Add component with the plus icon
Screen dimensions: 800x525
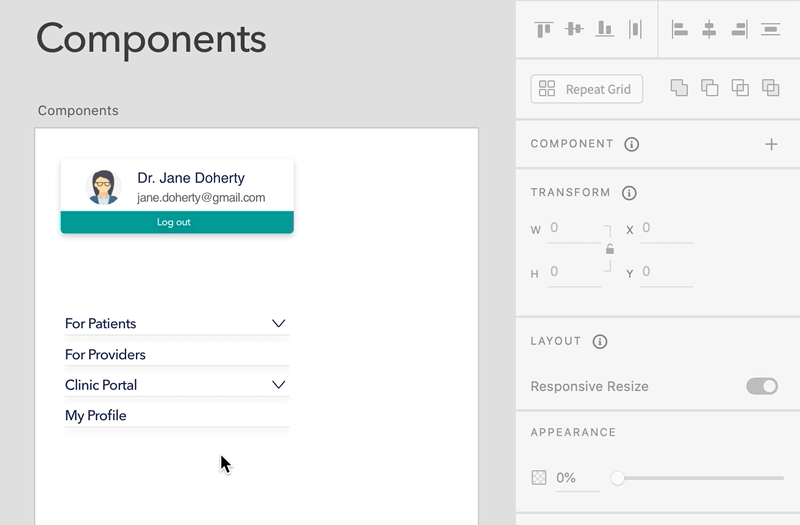pyautogui.click(x=771, y=144)
